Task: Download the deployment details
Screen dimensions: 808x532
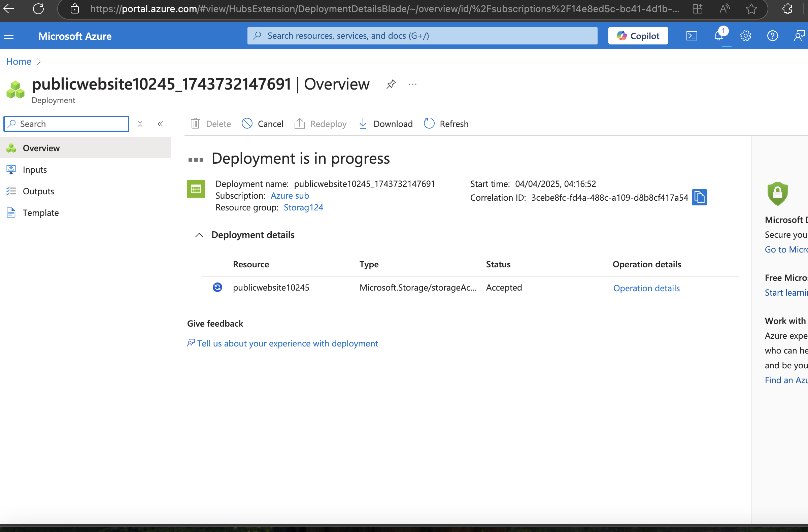Action: click(x=385, y=124)
